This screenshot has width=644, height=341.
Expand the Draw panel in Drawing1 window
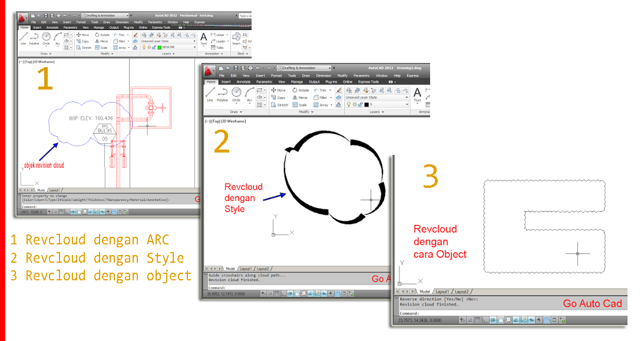click(236, 112)
